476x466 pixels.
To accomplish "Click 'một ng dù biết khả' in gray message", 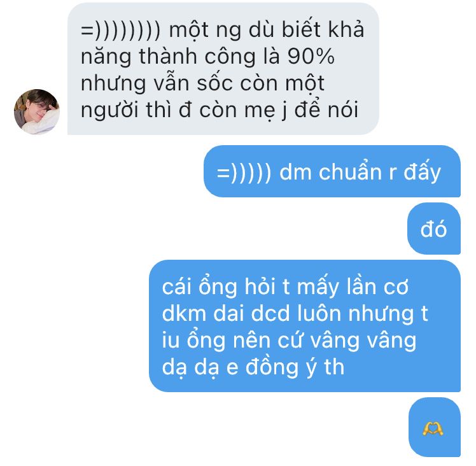I will click(267, 31).
